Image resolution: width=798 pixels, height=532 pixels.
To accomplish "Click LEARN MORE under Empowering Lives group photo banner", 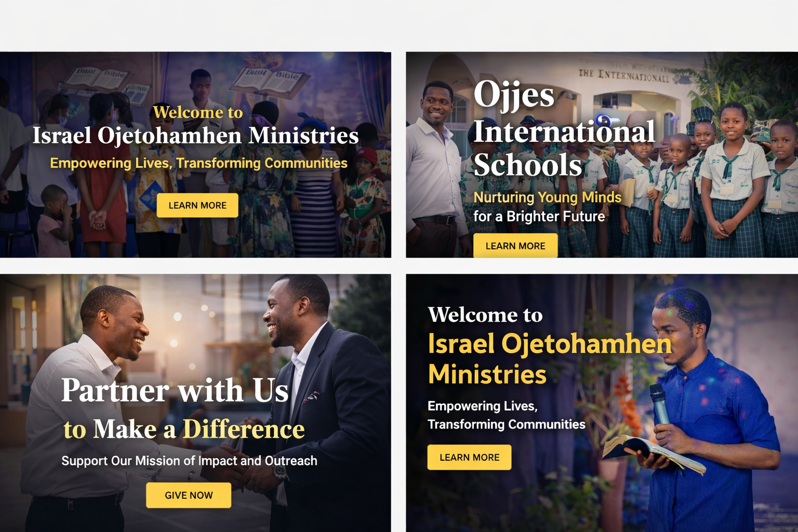I will pos(197,205).
